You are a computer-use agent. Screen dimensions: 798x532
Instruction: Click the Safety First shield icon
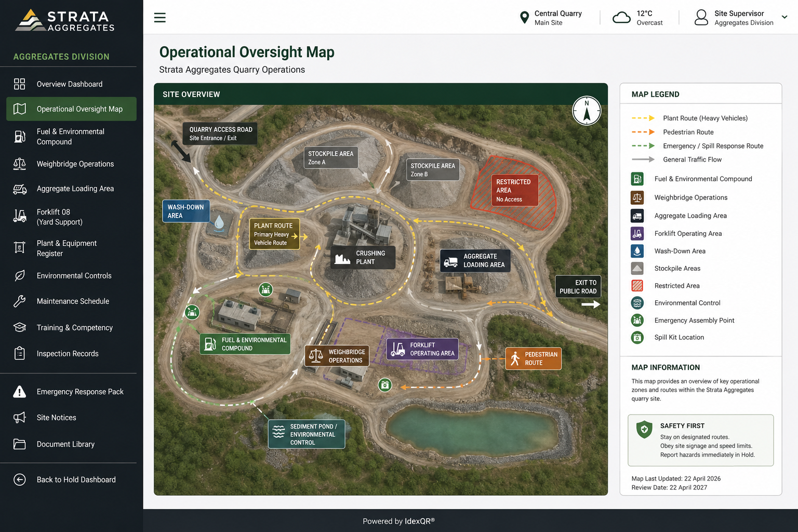click(x=644, y=430)
